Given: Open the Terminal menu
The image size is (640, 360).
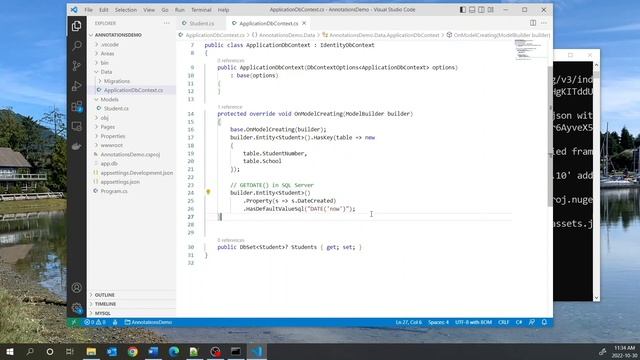Looking at the screenshot, I should (x=201, y=10).
